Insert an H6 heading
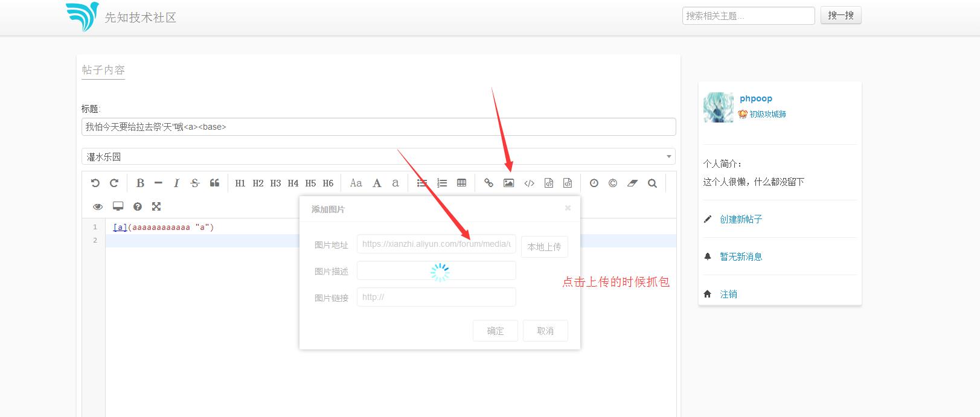 point(328,183)
